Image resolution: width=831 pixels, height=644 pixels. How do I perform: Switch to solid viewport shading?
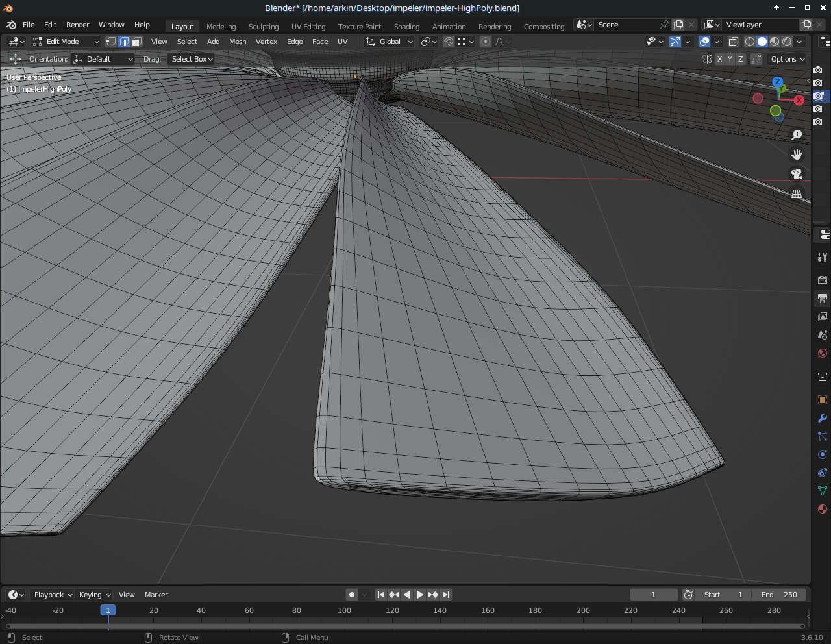(x=762, y=42)
